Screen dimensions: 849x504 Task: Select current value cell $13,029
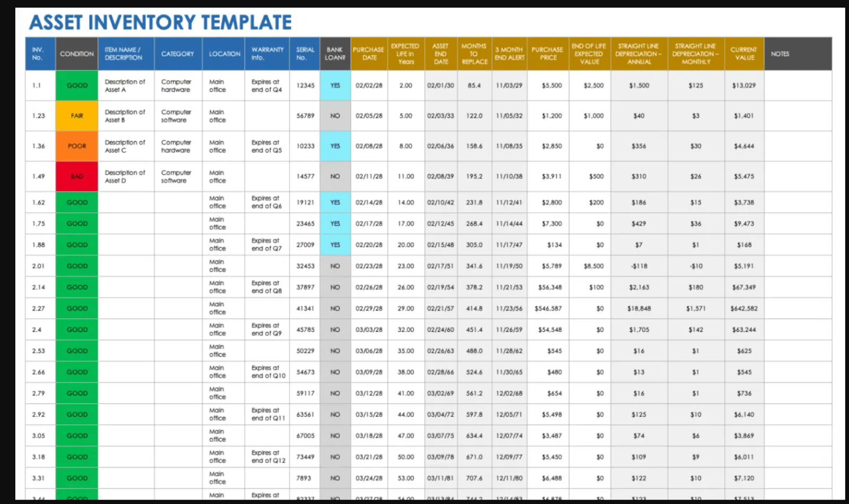[744, 85]
